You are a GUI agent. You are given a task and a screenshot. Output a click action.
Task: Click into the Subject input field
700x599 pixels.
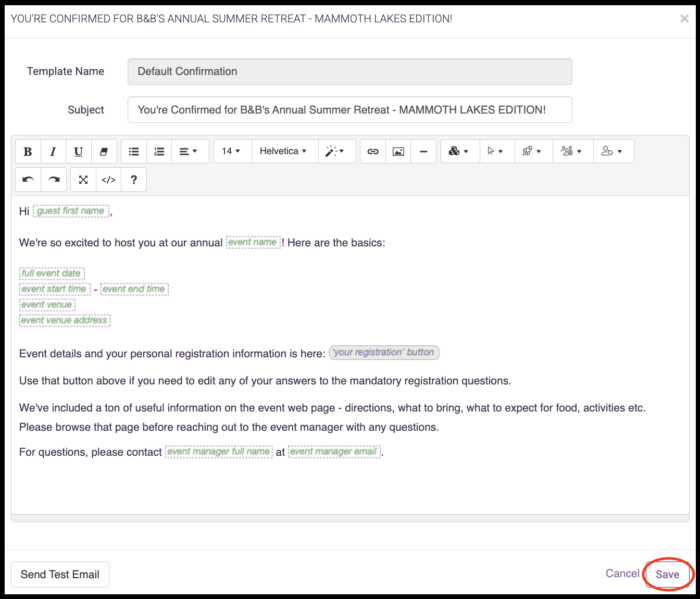coord(350,110)
